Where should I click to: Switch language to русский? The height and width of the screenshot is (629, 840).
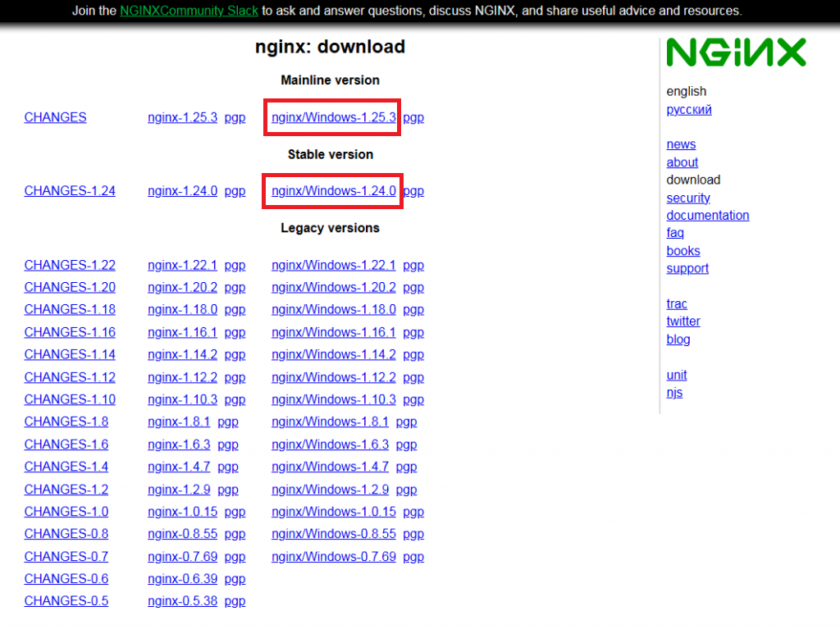tap(689, 110)
